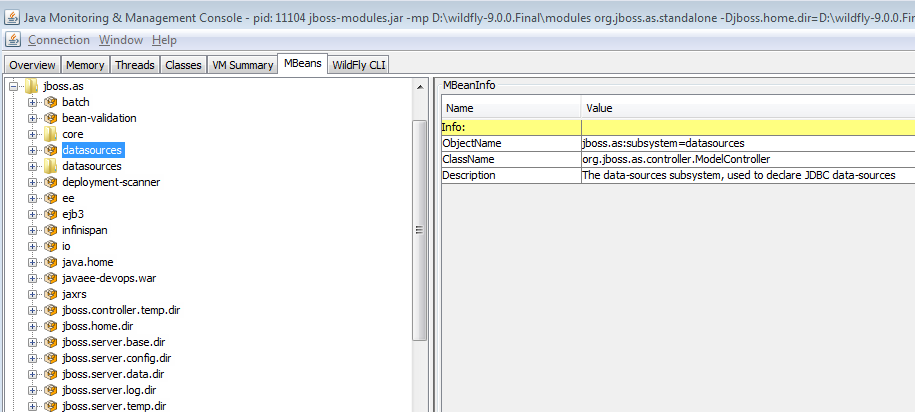Select the MBeans tab
This screenshot has height=412, width=915.
tap(303, 63)
